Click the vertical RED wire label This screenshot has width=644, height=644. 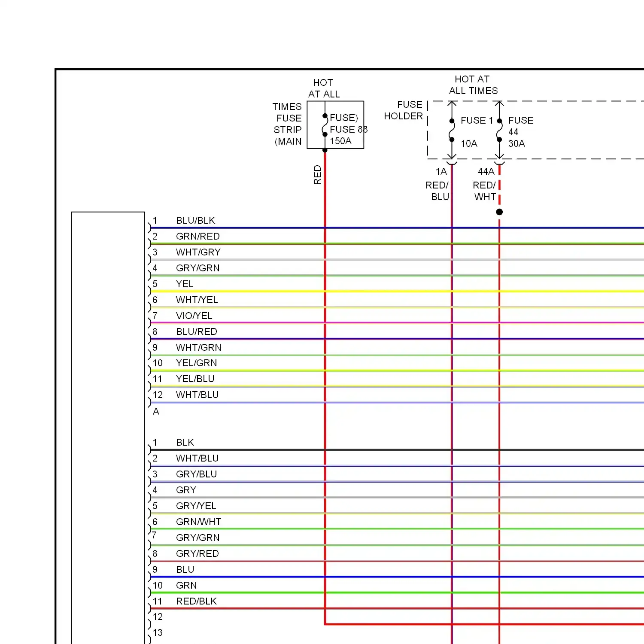(x=317, y=175)
